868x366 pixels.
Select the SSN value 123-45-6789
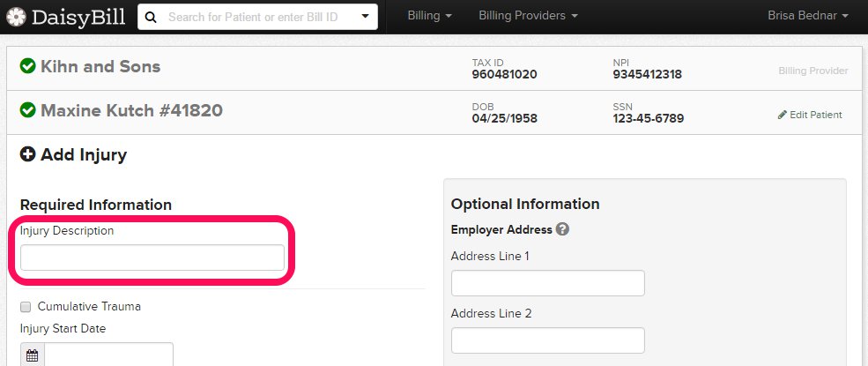(649, 118)
